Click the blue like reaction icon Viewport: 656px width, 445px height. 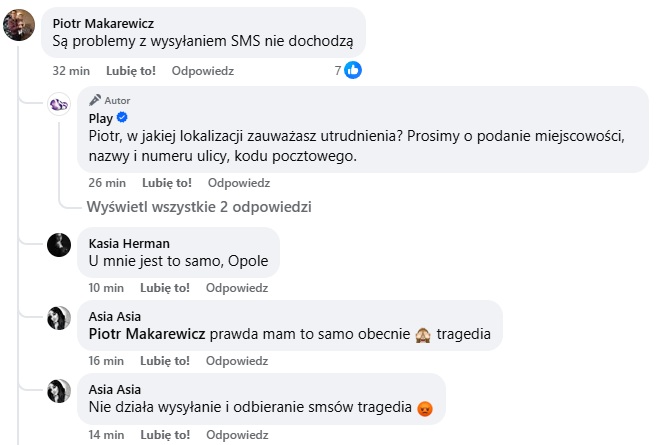point(353,70)
